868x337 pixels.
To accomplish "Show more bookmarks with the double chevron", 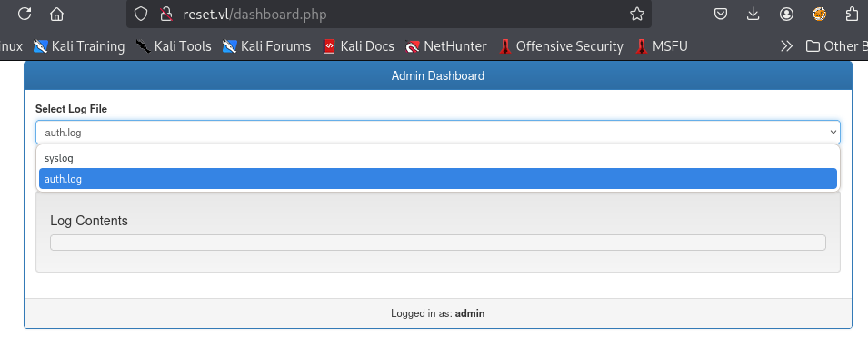I will (x=786, y=46).
